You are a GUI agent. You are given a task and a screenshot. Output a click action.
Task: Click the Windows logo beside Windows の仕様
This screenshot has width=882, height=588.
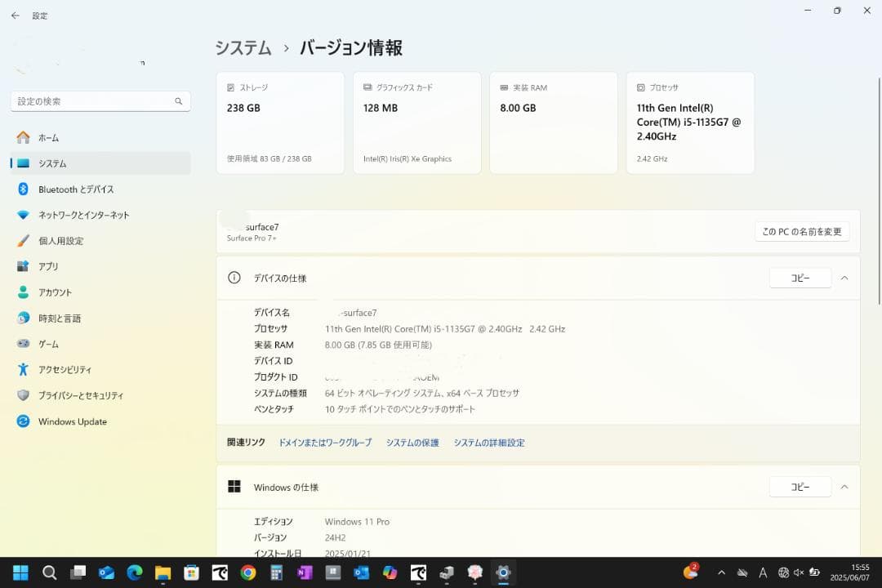pyautogui.click(x=234, y=487)
